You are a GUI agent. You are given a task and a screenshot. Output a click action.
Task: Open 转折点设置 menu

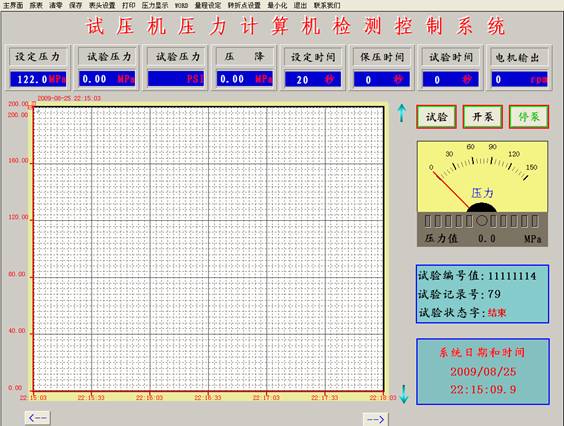click(x=244, y=5)
